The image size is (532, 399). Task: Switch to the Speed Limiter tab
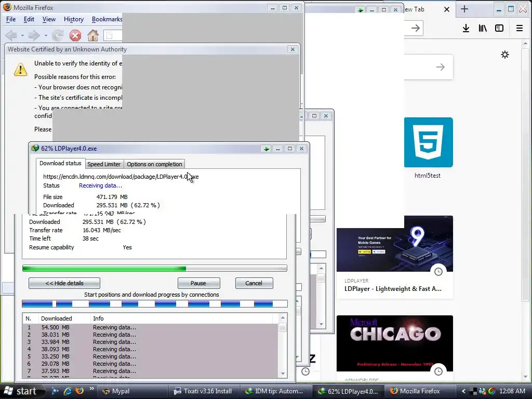pos(104,164)
